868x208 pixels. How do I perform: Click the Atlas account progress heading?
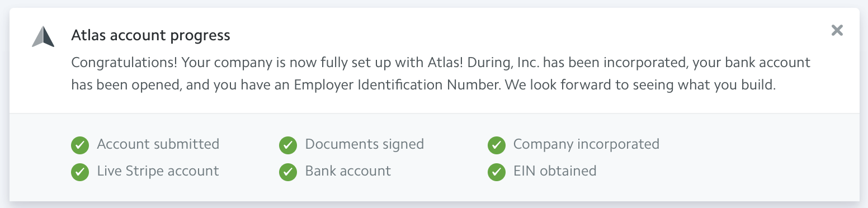pyautogui.click(x=151, y=36)
